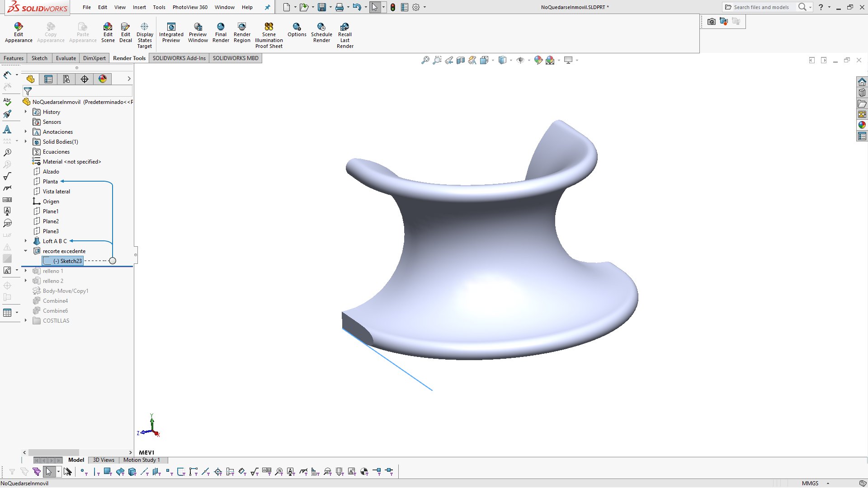Click the Apply Scene icon
Screen dimensions: 868x488
click(550, 60)
